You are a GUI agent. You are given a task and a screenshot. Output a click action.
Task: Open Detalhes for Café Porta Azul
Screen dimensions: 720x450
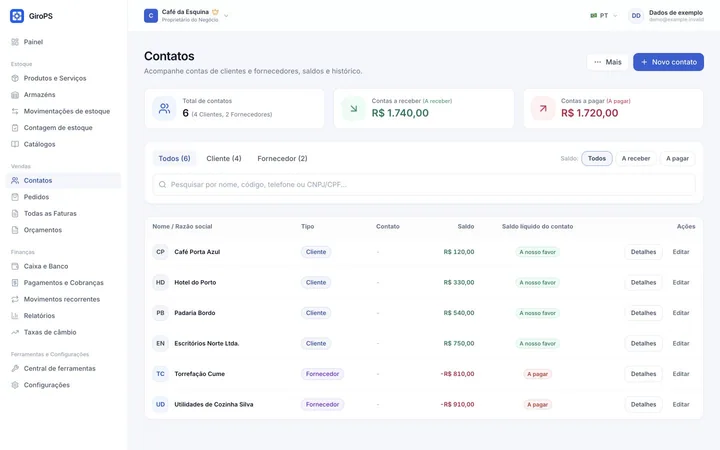[x=643, y=252]
